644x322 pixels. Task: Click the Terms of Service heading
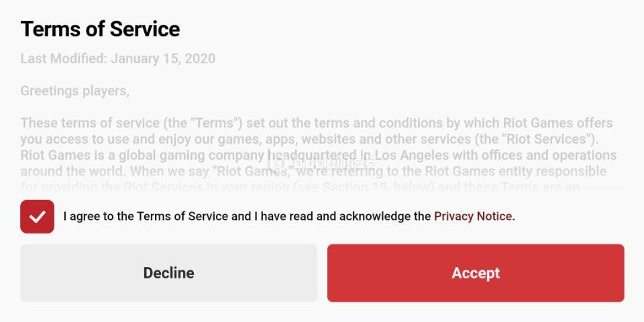pos(100,29)
